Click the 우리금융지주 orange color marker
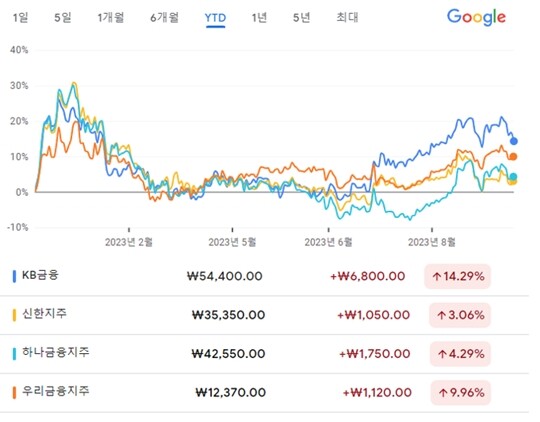The image size is (540, 422). (x=14, y=392)
